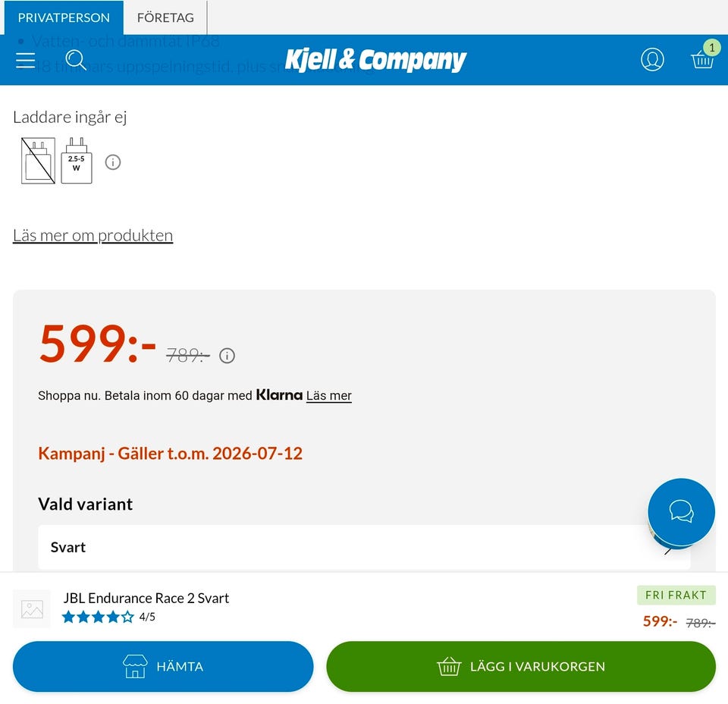Click the Kjell & Company logo
This screenshot has height=704, width=728.
(x=375, y=60)
